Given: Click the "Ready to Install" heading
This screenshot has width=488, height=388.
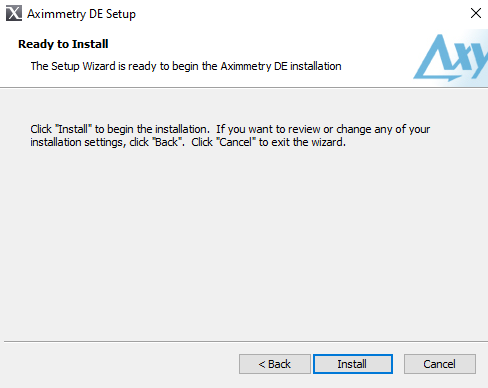Looking at the screenshot, I should (63, 44).
